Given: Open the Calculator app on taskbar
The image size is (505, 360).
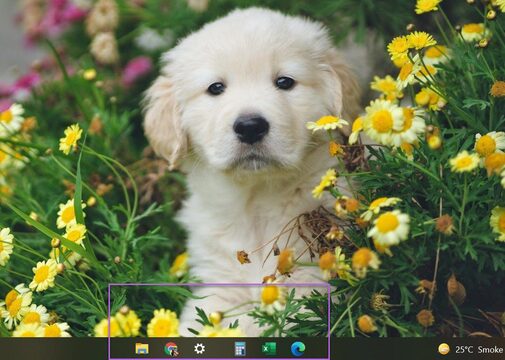Looking at the screenshot, I should pyautogui.click(x=240, y=349).
